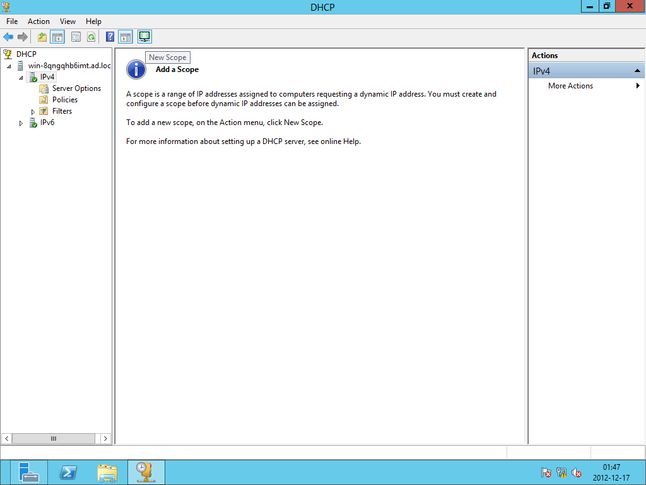Screen dimensions: 646x485
Task: Open the View menu
Action: [68, 21]
